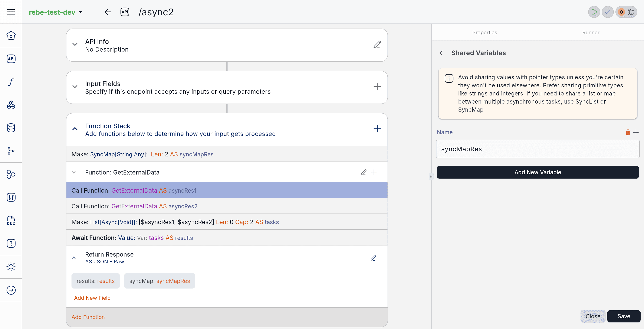This screenshot has height=329, width=644.
Task: Click the syncMapRes name input field
Action: 538,149
